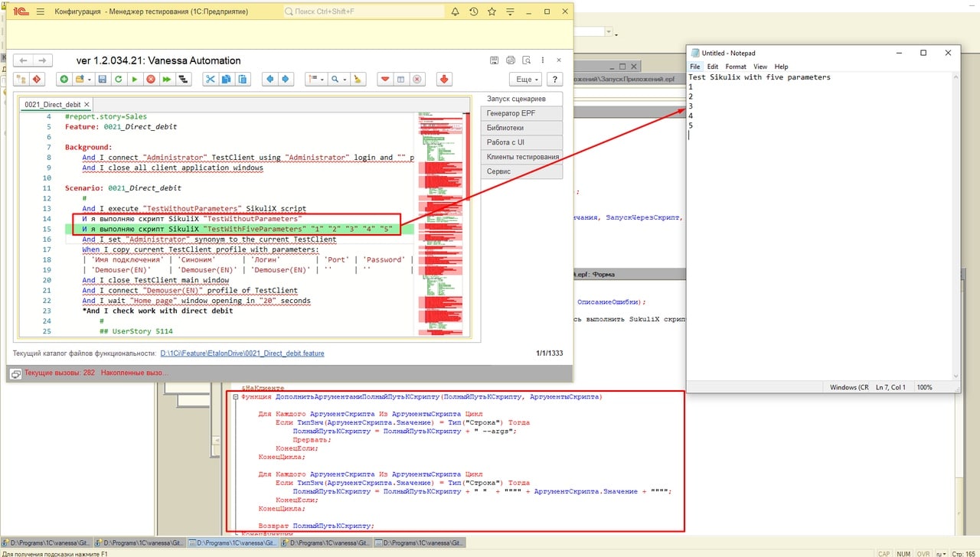This screenshot has height=557, width=980.
Task: Click the editor minimap overview
Action: 442,223
